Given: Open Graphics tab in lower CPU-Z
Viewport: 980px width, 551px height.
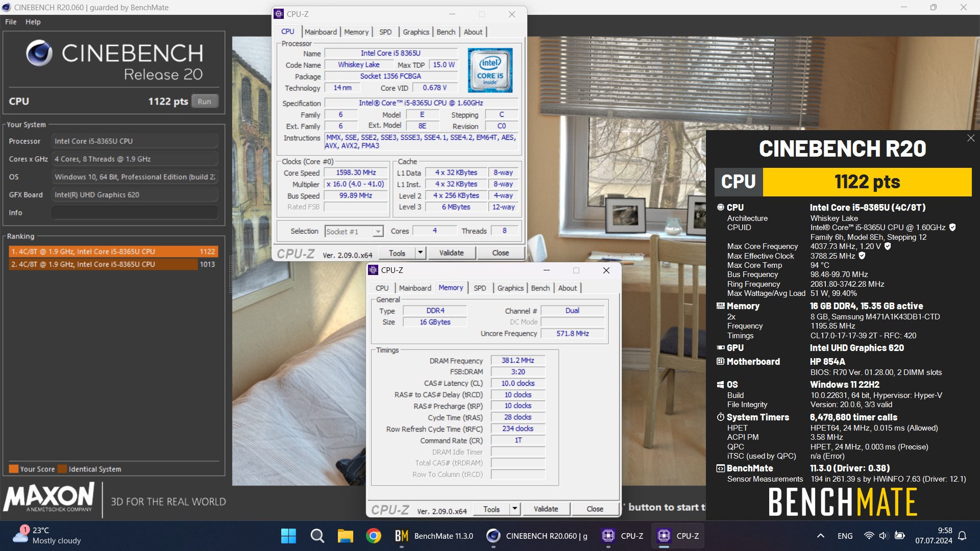Looking at the screenshot, I should click(510, 288).
